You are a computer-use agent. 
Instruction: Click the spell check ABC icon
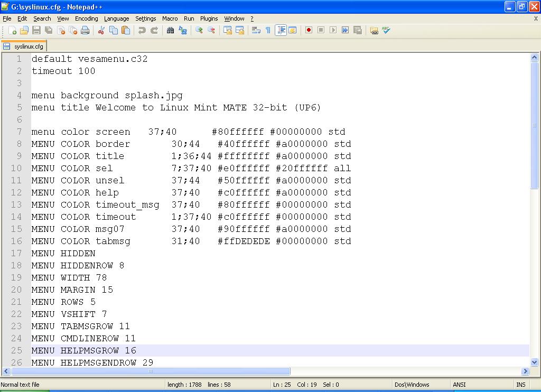point(386,31)
